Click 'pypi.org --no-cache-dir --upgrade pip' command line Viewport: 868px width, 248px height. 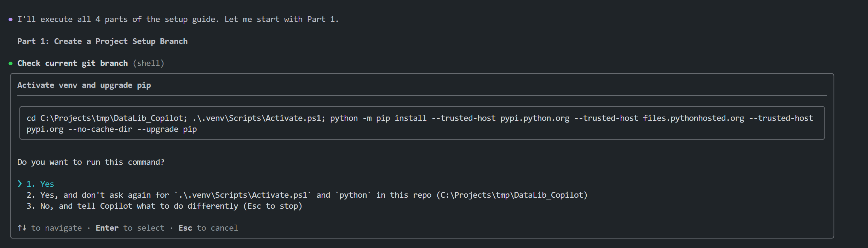(x=112, y=129)
